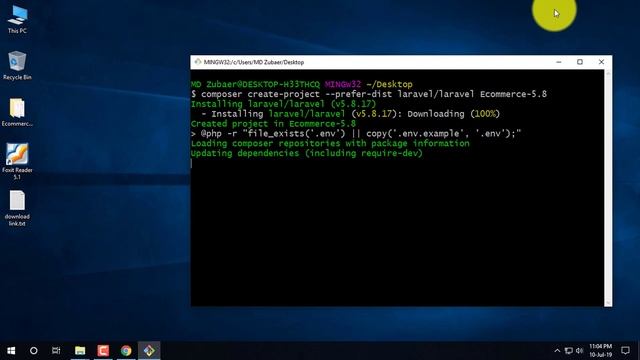The width and height of the screenshot is (640, 360).
Task: Open Task View on the taskbar
Action: click(56, 351)
